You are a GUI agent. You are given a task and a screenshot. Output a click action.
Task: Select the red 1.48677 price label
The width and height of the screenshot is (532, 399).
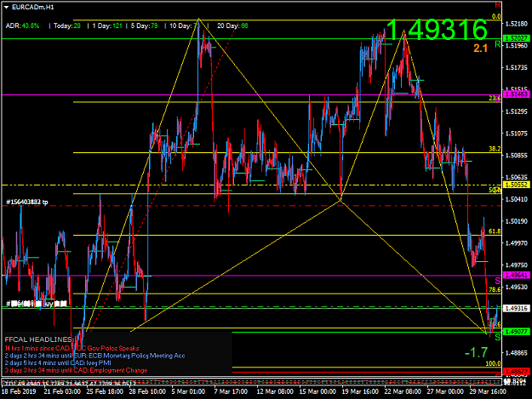tap(516, 371)
